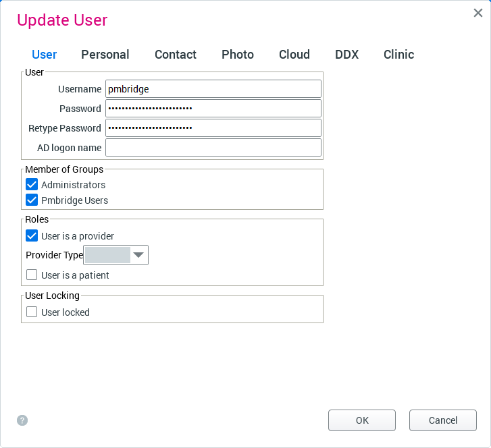Go to the Clinic tab
The height and width of the screenshot is (448, 491).
(398, 55)
